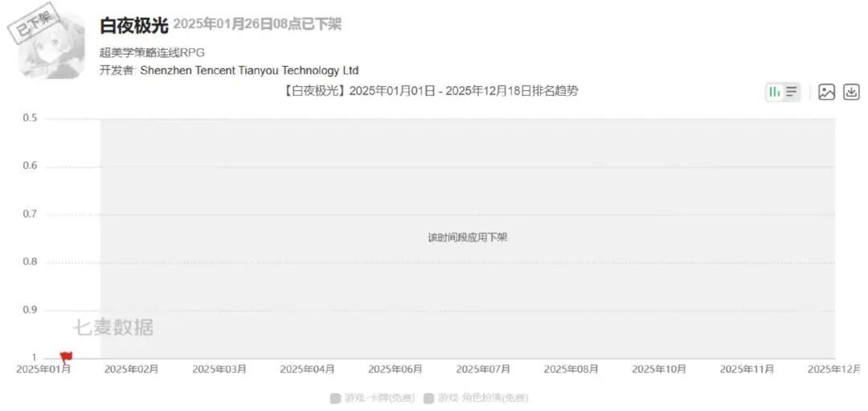Click the 2025年10月 axis label
Screen dimensions: 868x411
click(x=659, y=369)
